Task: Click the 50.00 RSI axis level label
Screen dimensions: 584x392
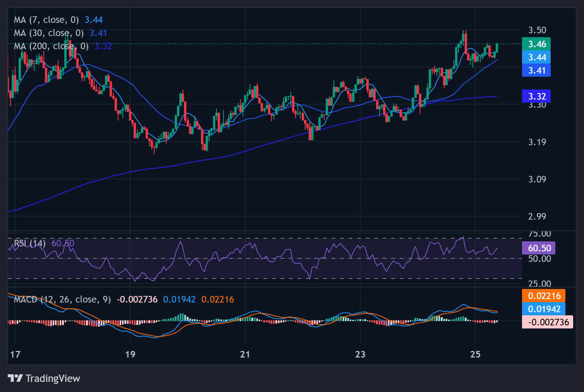Action: pos(539,259)
